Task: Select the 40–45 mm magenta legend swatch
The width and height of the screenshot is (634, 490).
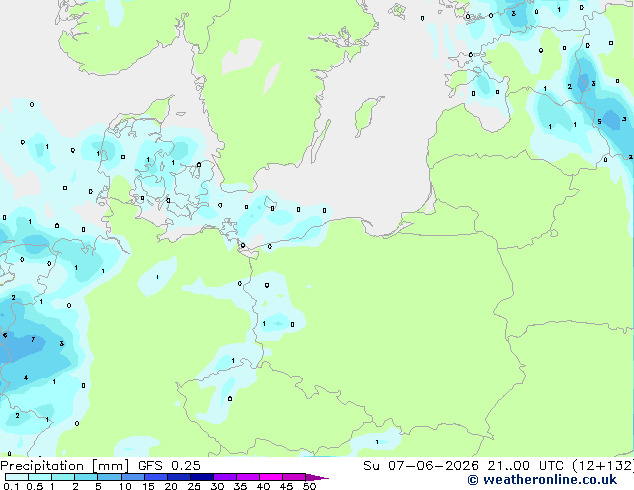Action: point(271,477)
